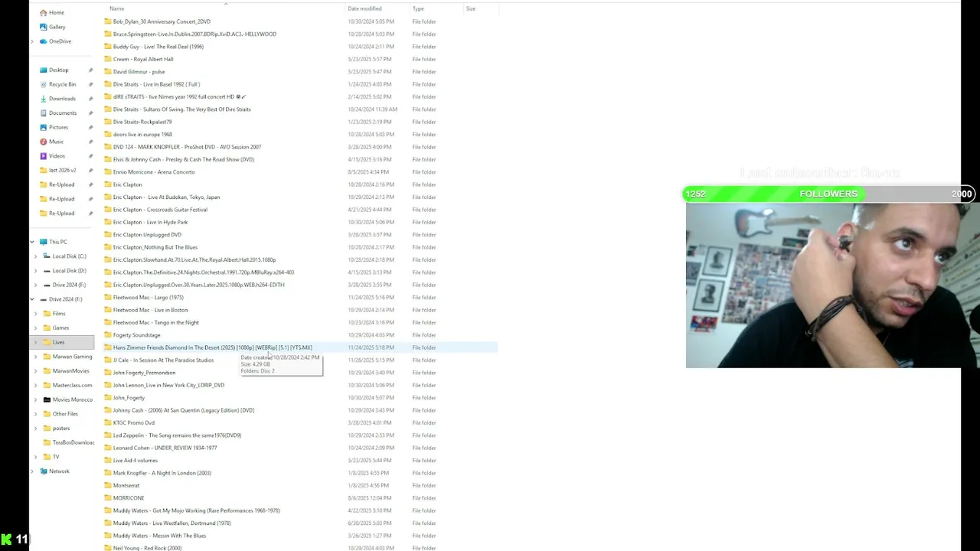Select the Eric Clapton Unplugged DVD folder name
Viewport: 980px width, 551px height.
click(147, 235)
